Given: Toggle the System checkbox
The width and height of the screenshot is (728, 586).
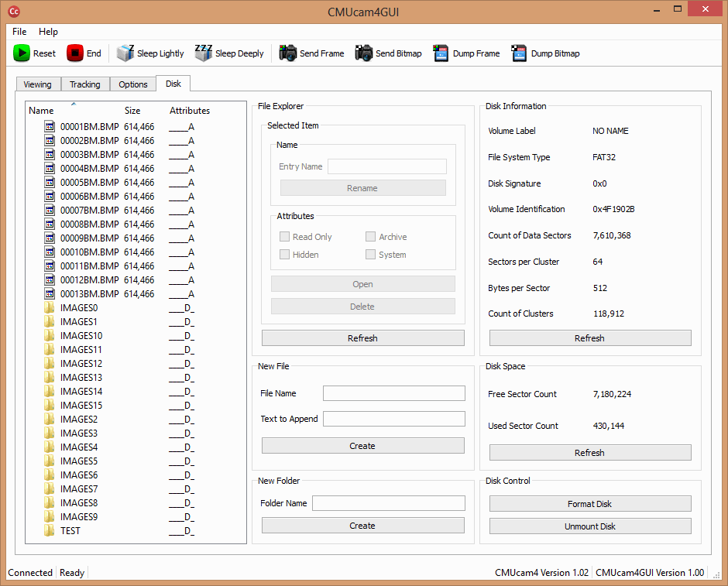Looking at the screenshot, I should tap(370, 254).
